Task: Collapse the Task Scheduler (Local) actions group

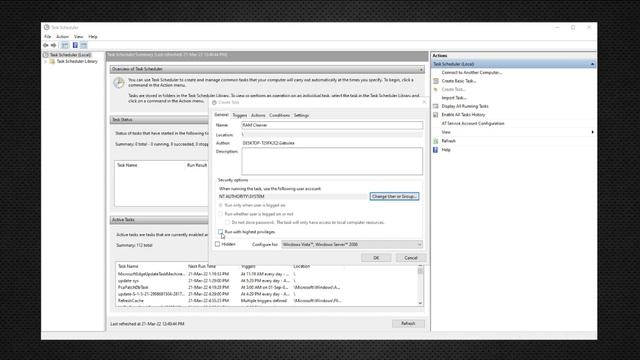Action: click(592, 64)
